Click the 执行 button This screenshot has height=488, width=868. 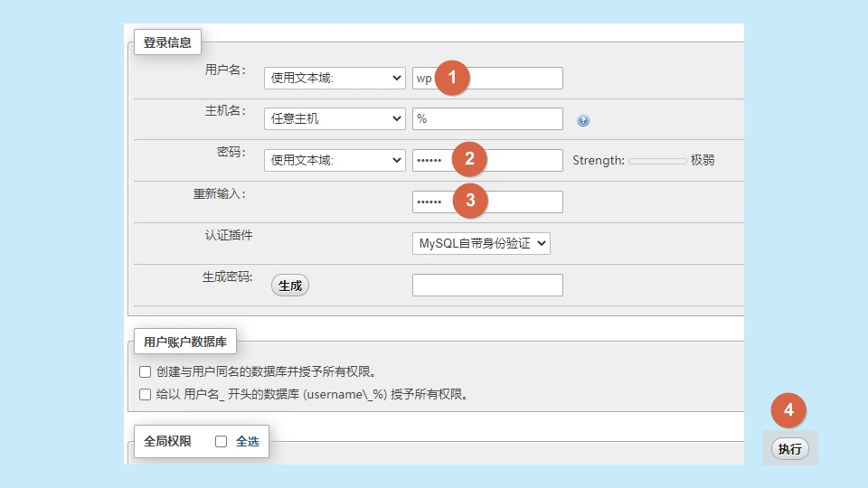pos(790,449)
